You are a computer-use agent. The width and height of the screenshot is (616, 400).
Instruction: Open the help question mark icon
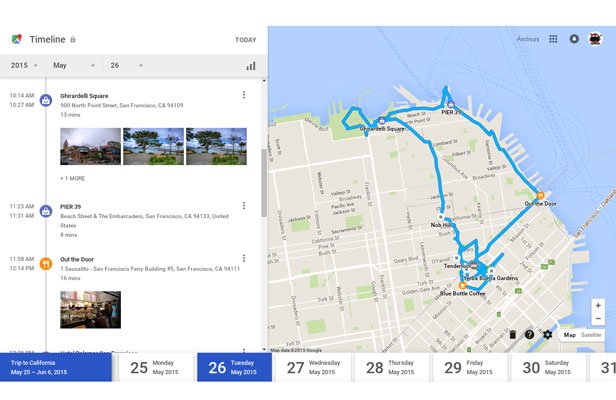point(530,334)
